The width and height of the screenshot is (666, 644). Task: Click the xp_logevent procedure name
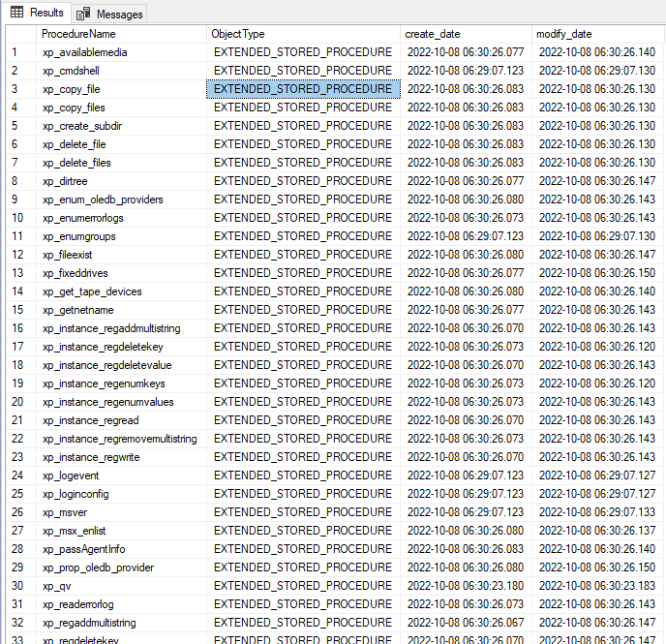tap(71, 475)
